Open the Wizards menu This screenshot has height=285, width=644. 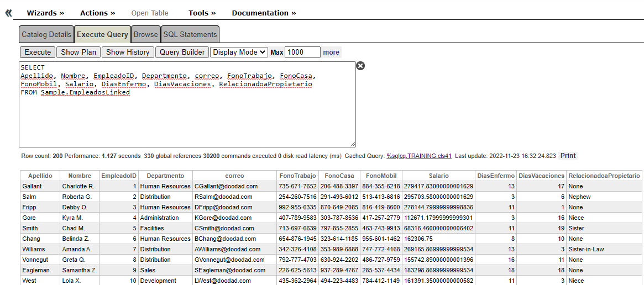coord(45,13)
